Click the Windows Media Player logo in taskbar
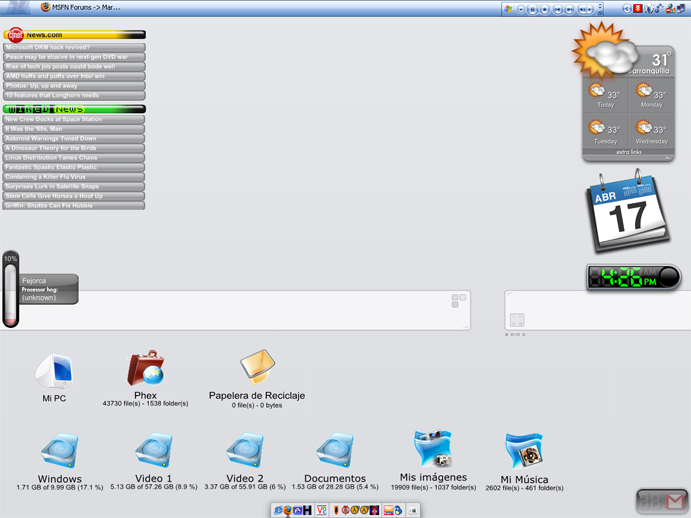The height and width of the screenshot is (518, 691). pyautogui.click(x=508, y=9)
